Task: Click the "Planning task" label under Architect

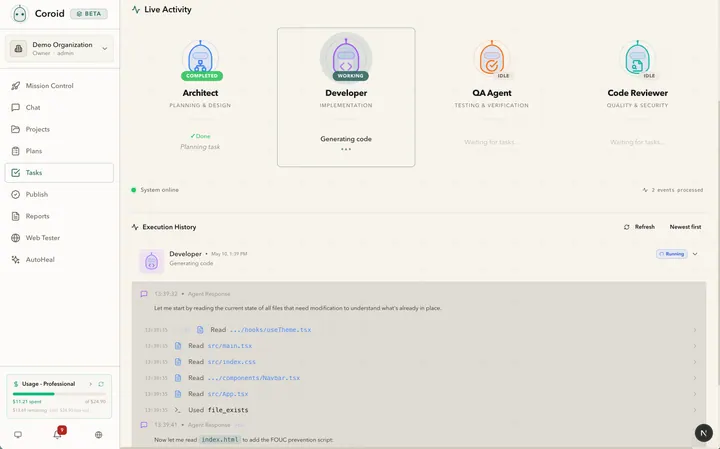Action: click(x=200, y=147)
